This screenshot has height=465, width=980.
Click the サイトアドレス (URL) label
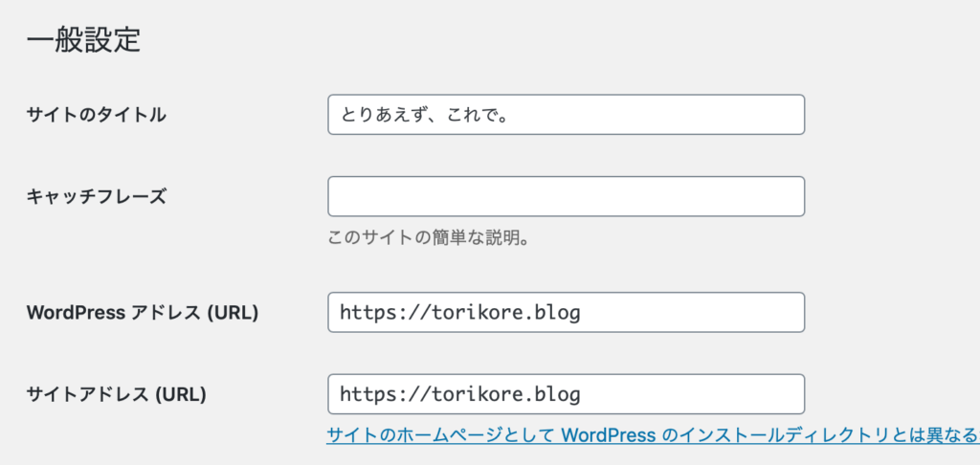pos(117,394)
